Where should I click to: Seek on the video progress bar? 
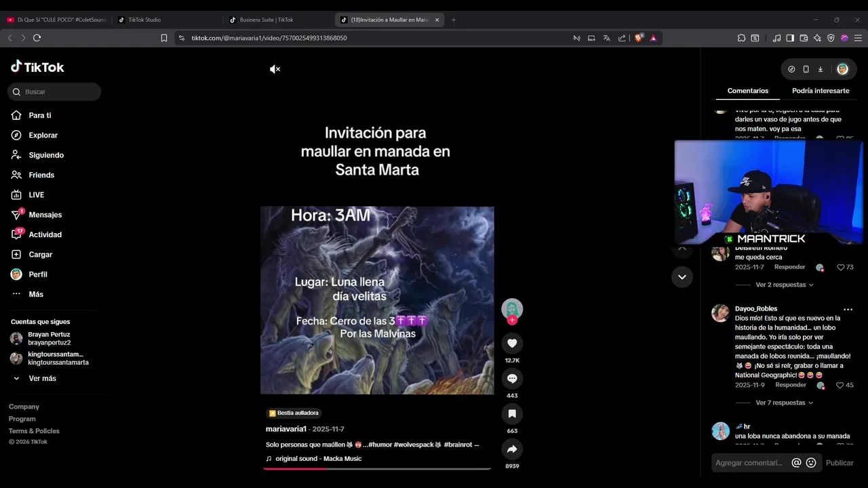(377, 468)
